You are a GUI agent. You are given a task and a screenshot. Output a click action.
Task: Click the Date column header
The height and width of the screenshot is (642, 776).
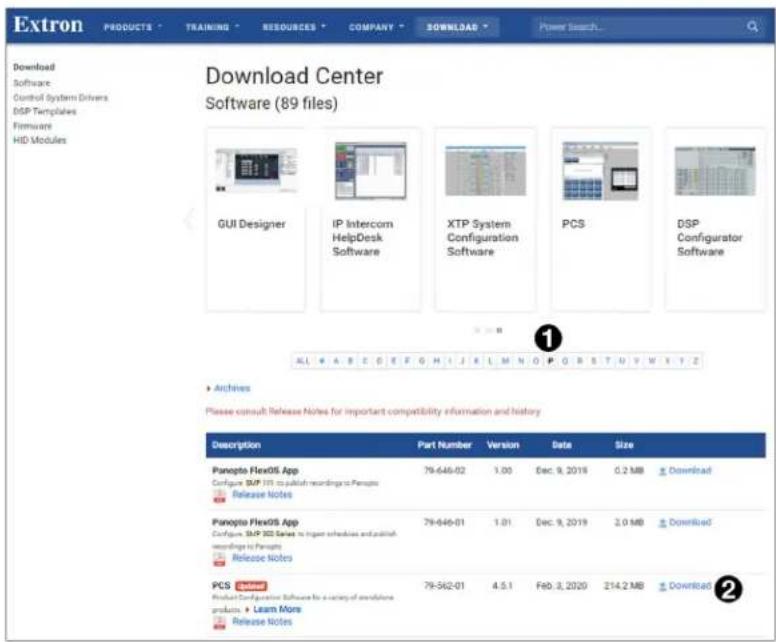click(x=562, y=445)
